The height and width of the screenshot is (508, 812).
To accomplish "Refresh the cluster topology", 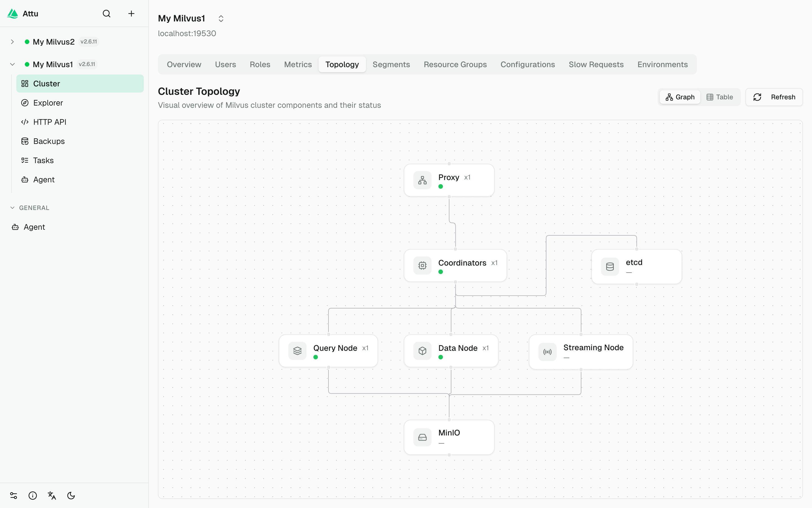I will pos(774,97).
